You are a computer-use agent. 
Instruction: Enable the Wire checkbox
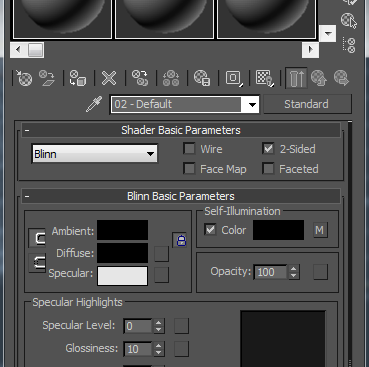(189, 149)
